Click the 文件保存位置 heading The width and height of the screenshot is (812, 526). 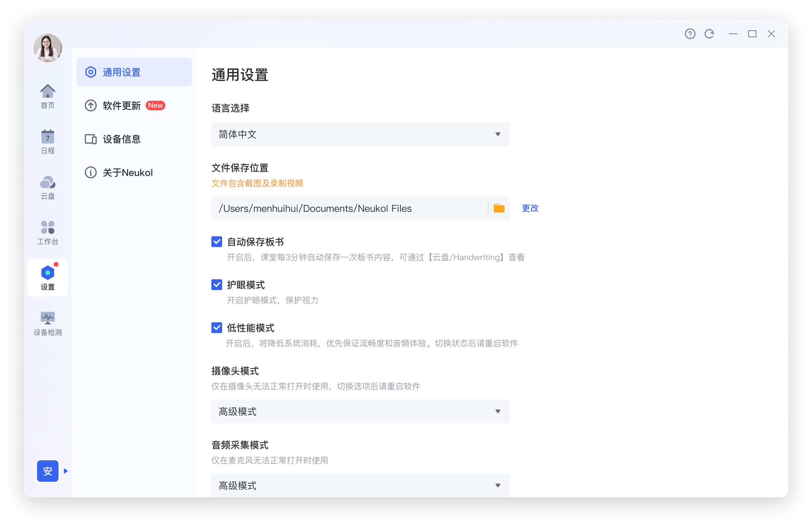(240, 168)
